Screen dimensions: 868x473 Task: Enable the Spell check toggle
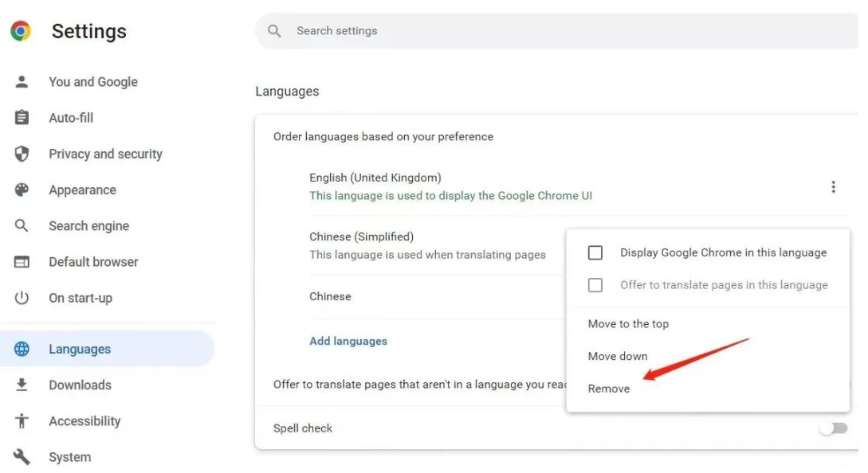(x=834, y=428)
